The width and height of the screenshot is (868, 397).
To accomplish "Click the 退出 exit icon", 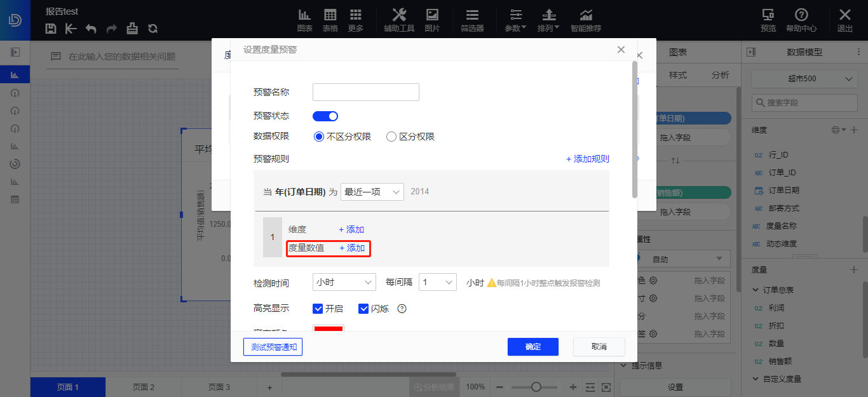I will 845,20.
